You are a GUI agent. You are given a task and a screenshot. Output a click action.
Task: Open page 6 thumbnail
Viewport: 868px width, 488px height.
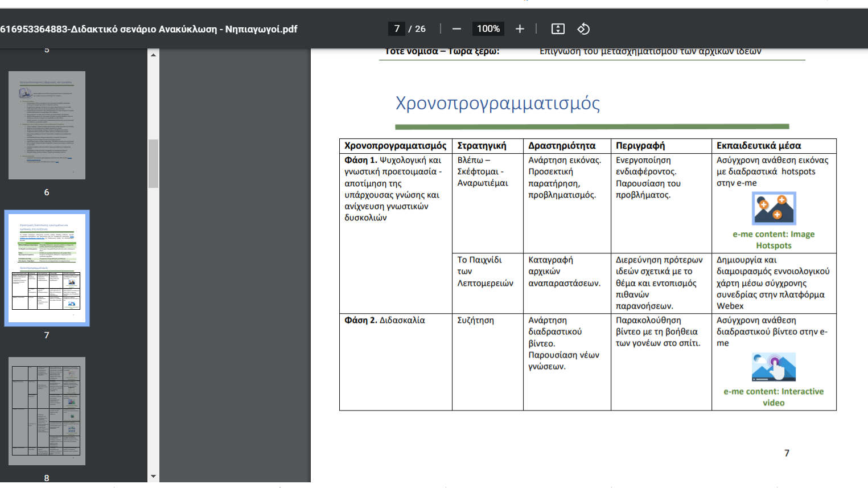pyautogui.click(x=47, y=125)
